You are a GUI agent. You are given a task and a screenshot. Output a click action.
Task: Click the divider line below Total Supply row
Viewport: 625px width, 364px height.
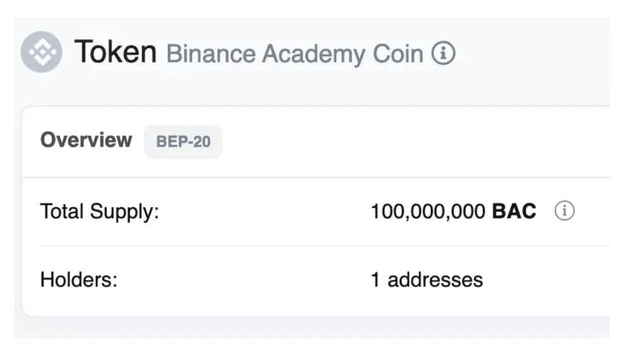point(325,246)
